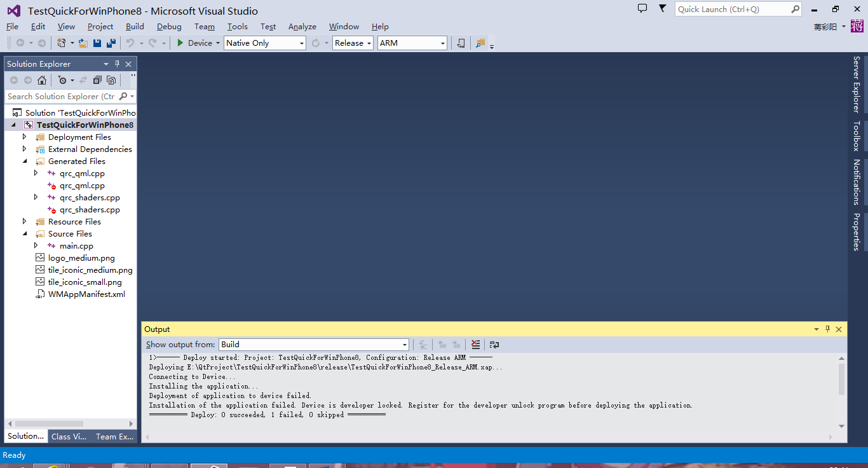Click Collapse All icon in Solution Explorer
Viewport: 868px width, 468px height.
point(97,80)
